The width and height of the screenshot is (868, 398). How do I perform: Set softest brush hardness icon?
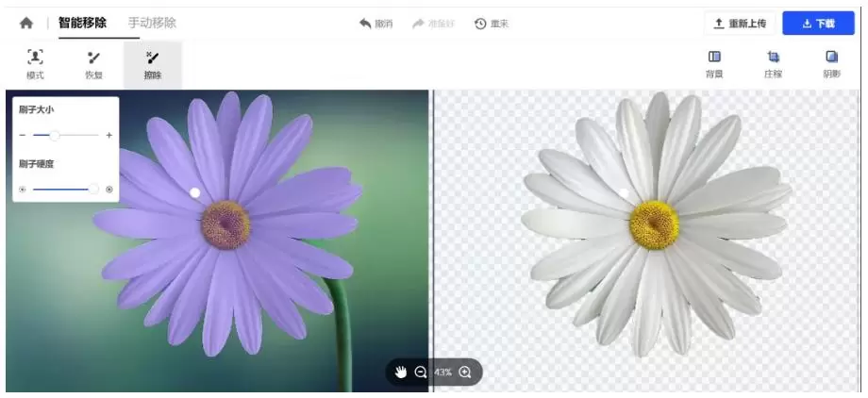pos(22,190)
